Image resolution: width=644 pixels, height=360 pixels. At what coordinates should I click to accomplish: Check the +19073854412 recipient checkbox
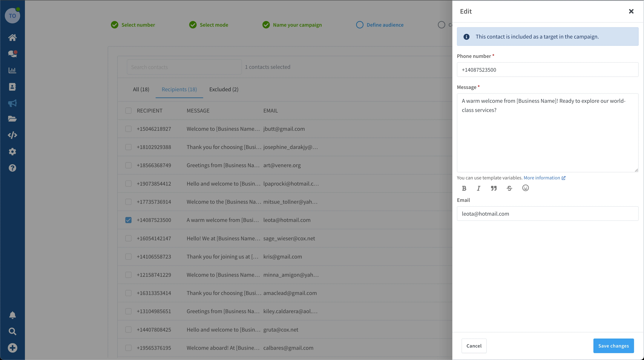[x=128, y=183]
